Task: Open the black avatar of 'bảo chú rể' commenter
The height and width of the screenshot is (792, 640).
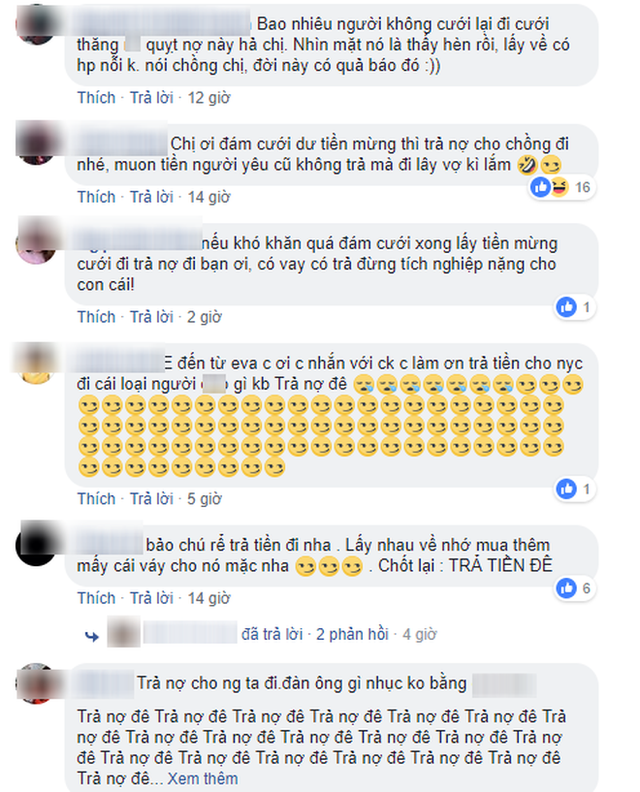Action: point(36,544)
